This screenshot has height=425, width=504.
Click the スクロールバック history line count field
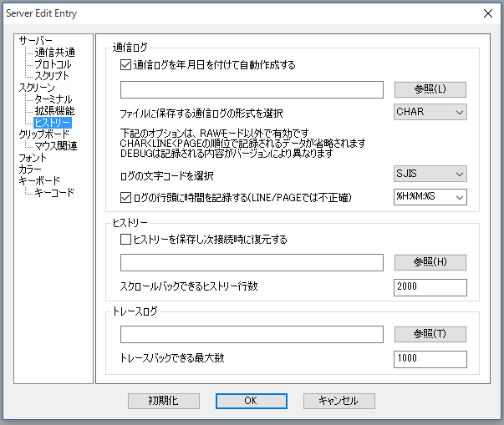coord(430,287)
